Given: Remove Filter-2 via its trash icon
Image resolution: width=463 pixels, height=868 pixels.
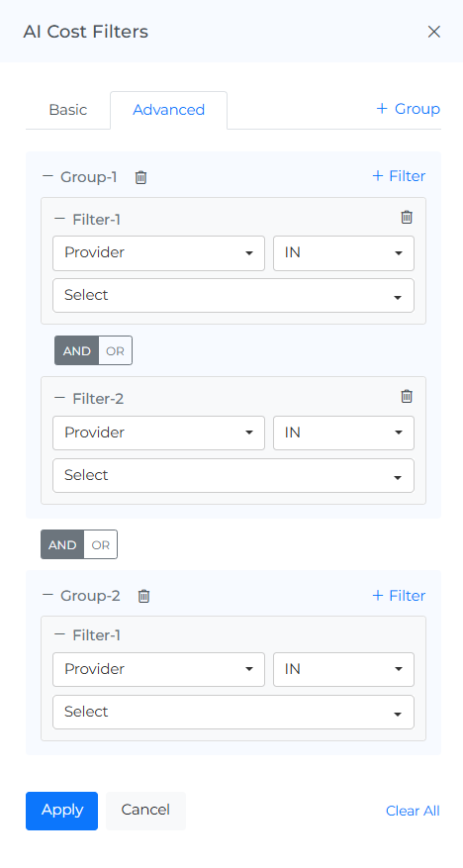Looking at the screenshot, I should (x=407, y=396).
